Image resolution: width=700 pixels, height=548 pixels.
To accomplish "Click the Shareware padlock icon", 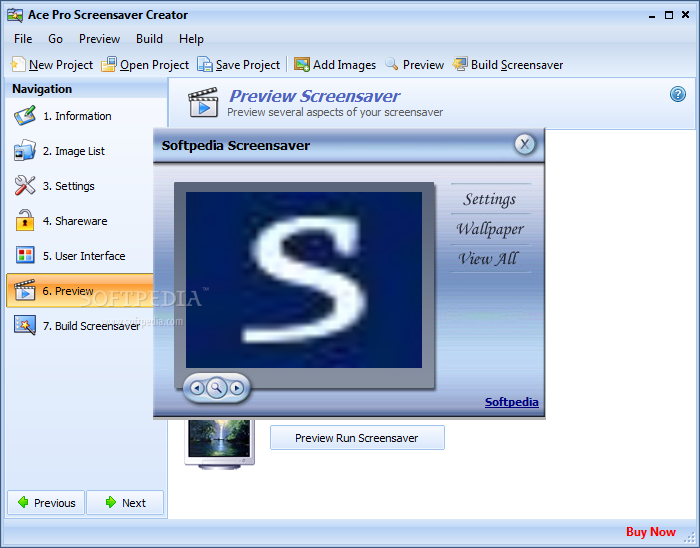I will (x=25, y=220).
